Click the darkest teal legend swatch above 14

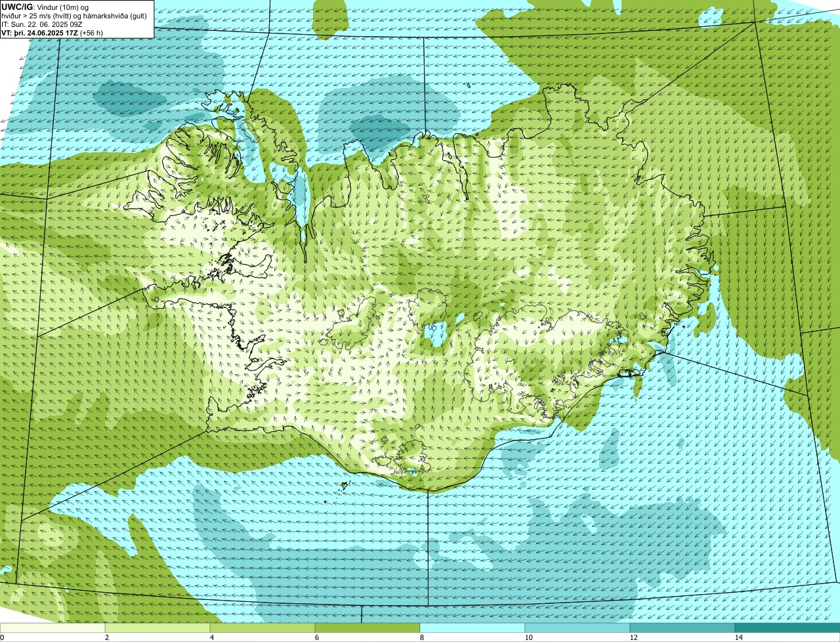[787, 628]
